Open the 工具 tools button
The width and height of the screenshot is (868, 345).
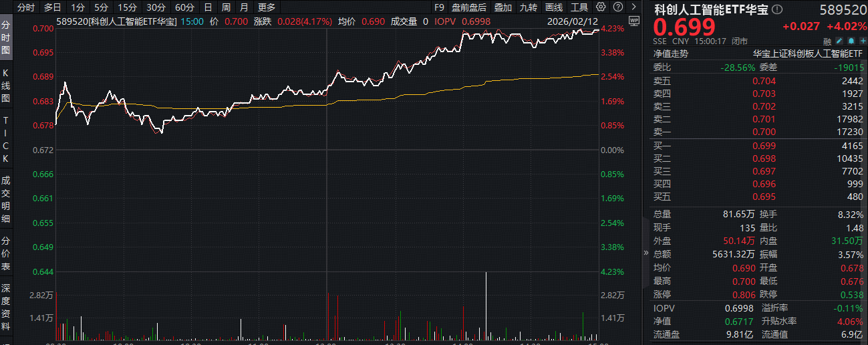point(579,7)
